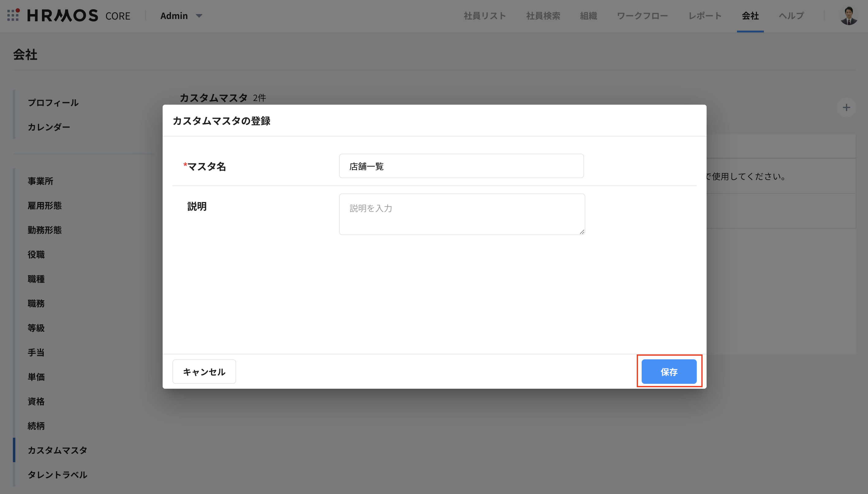The width and height of the screenshot is (868, 494).
Task: Open the 社員リスト menu tab
Action: pos(485,16)
